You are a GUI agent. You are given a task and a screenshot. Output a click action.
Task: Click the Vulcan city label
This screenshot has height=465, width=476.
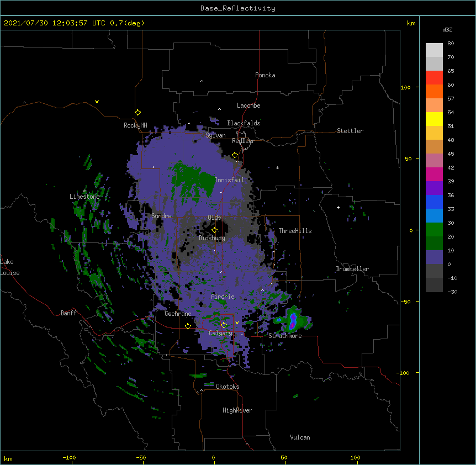(x=300, y=437)
